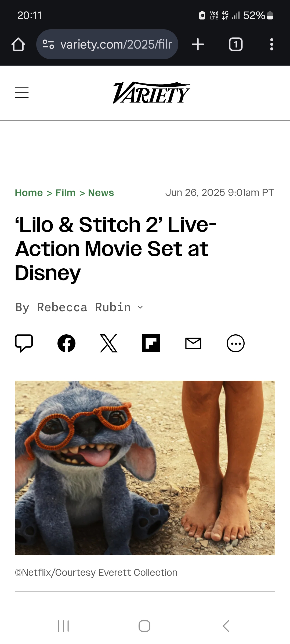The image size is (290, 644).
Task: Share article via Flipboard icon
Action: [151, 343]
